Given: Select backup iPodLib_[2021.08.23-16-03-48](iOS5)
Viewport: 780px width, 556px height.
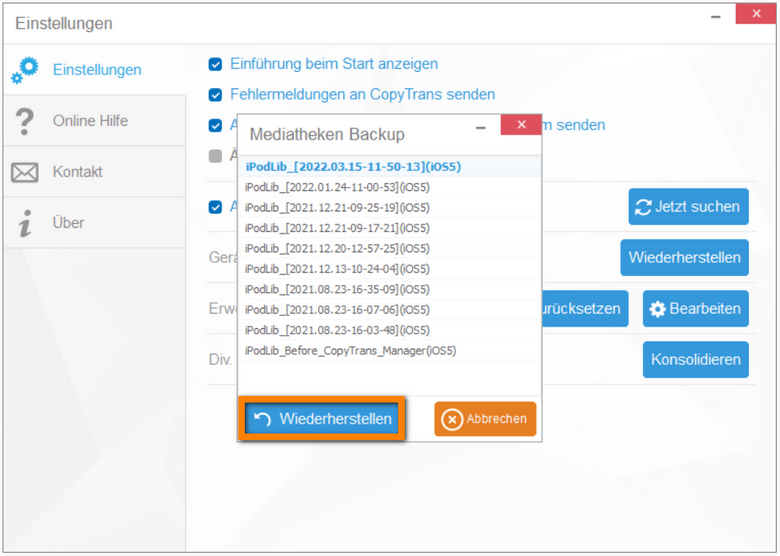Looking at the screenshot, I should pos(390,330).
